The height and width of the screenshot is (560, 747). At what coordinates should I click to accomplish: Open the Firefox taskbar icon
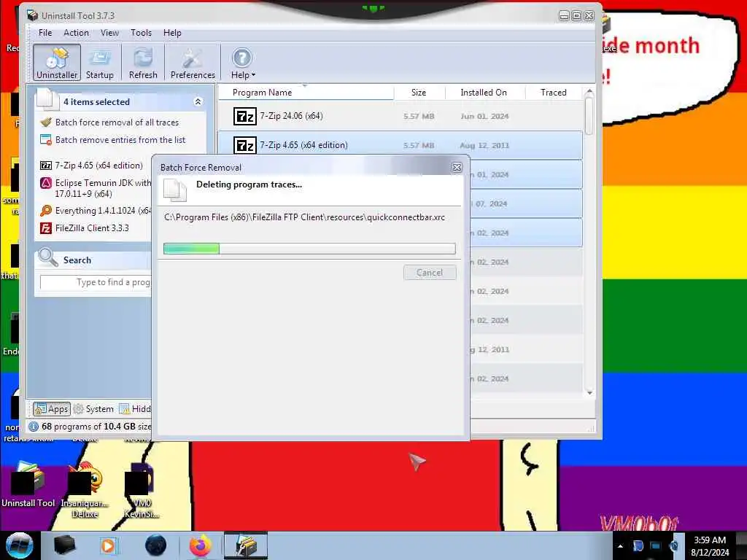tap(201, 545)
